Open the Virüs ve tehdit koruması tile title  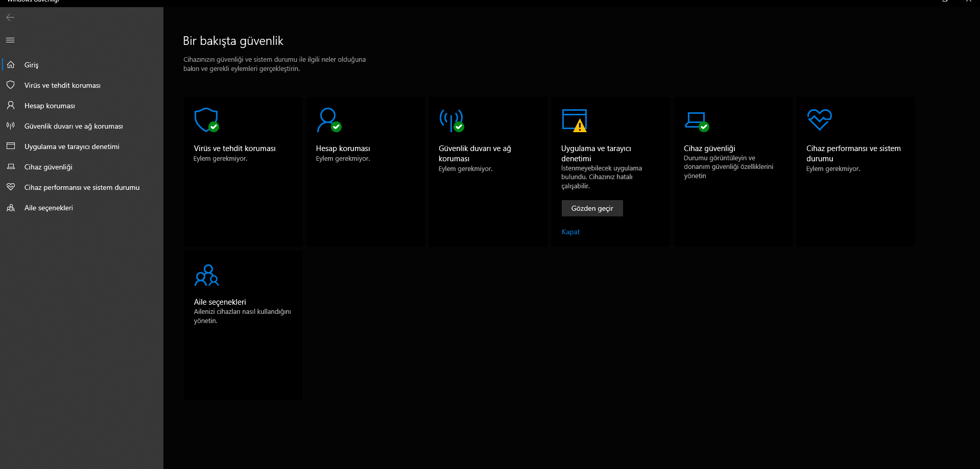234,149
